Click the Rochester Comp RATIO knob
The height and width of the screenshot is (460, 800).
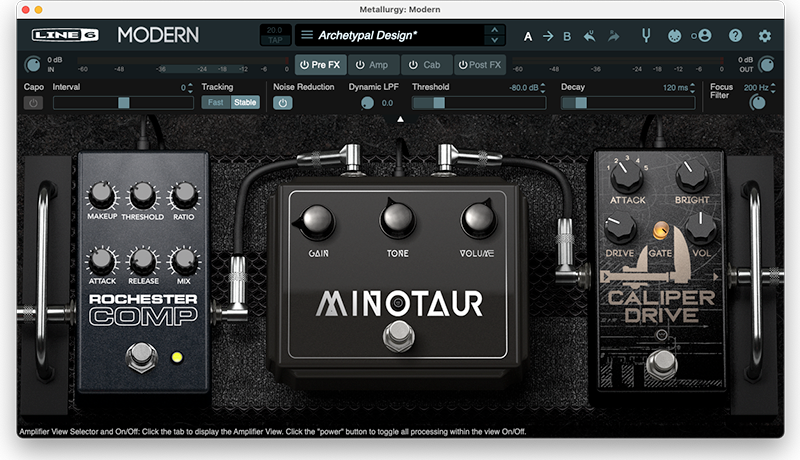tap(184, 196)
